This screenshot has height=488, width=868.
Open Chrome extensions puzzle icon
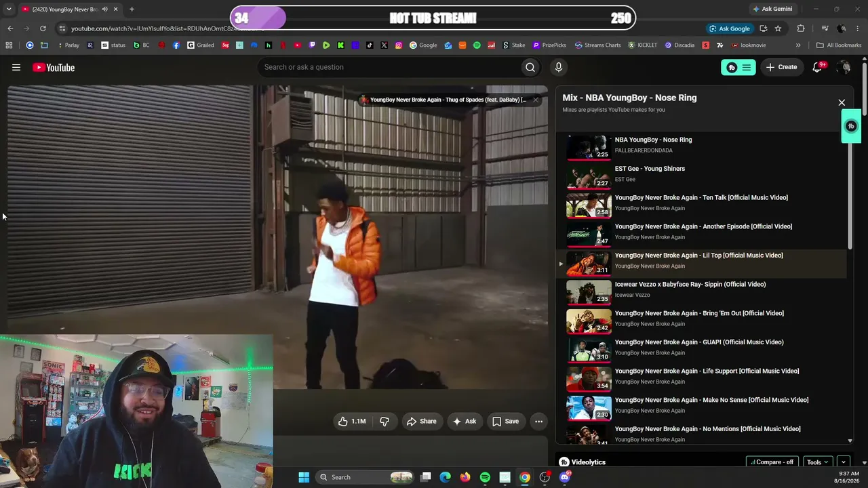pyautogui.click(x=801, y=28)
